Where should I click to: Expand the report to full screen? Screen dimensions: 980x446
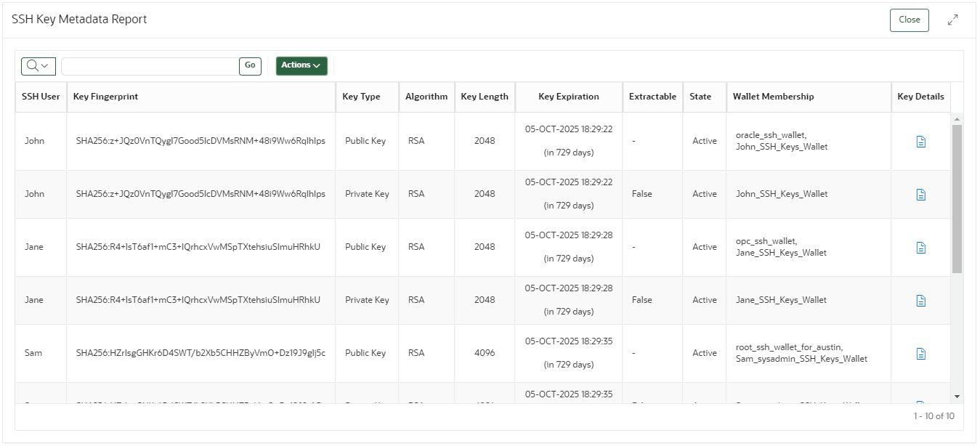(x=952, y=20)
